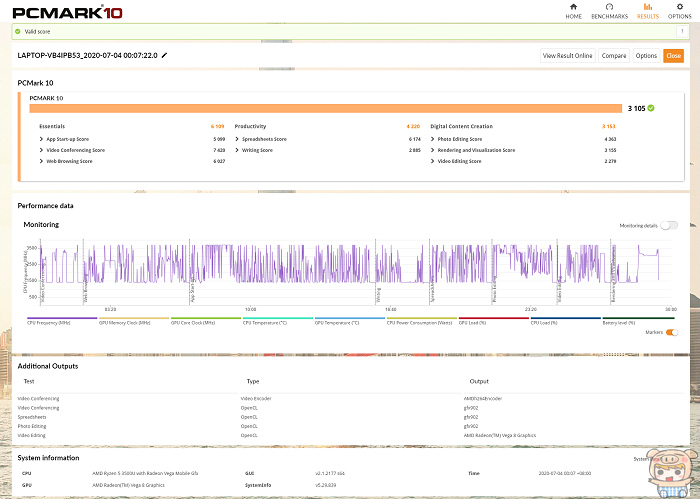Click result name LAPTOP-VB4IPB53_2020-07-04 00:07:22.0
This screenshot has width=700, height=499.
pos(88,55)
